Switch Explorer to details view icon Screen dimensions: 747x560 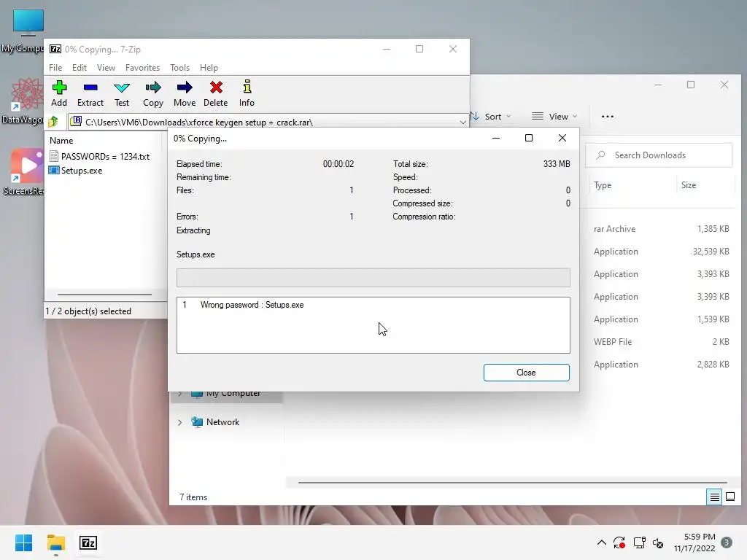[x=715, y=497]
